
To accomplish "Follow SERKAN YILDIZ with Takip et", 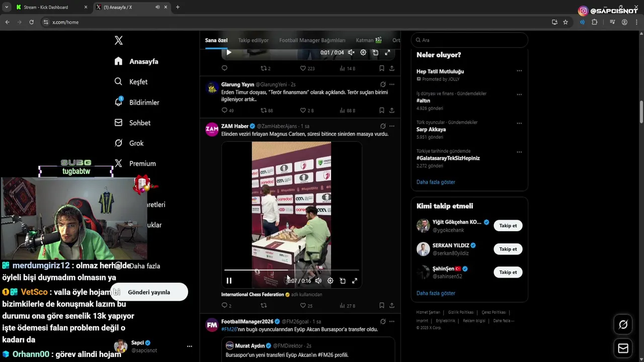I will point(508,249).
